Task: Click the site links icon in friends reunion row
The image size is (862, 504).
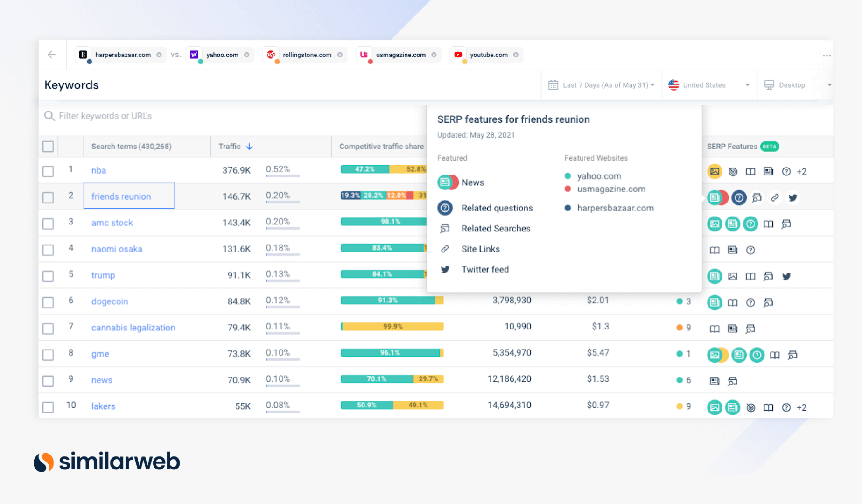Action: [x=775, y=197]
